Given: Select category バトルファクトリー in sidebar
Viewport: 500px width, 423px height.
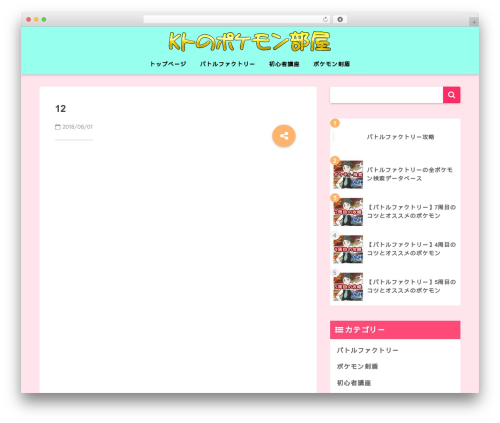Looking at the screenshot, I should (367, 350).
